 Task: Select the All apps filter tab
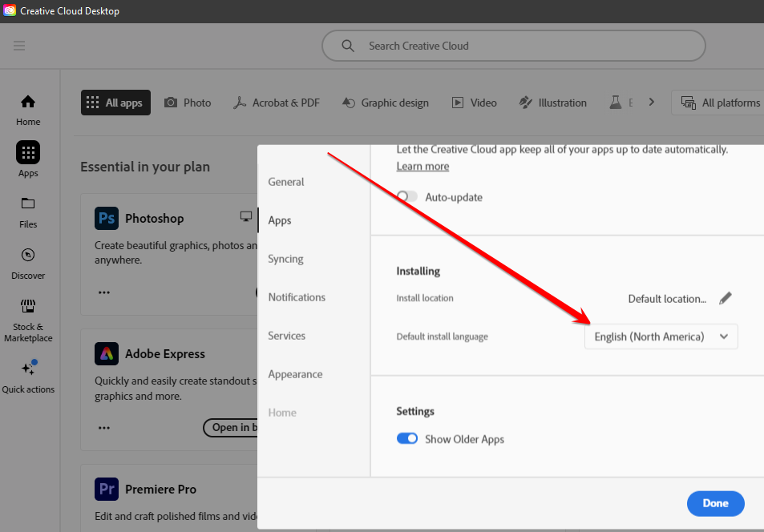[115, 103]
